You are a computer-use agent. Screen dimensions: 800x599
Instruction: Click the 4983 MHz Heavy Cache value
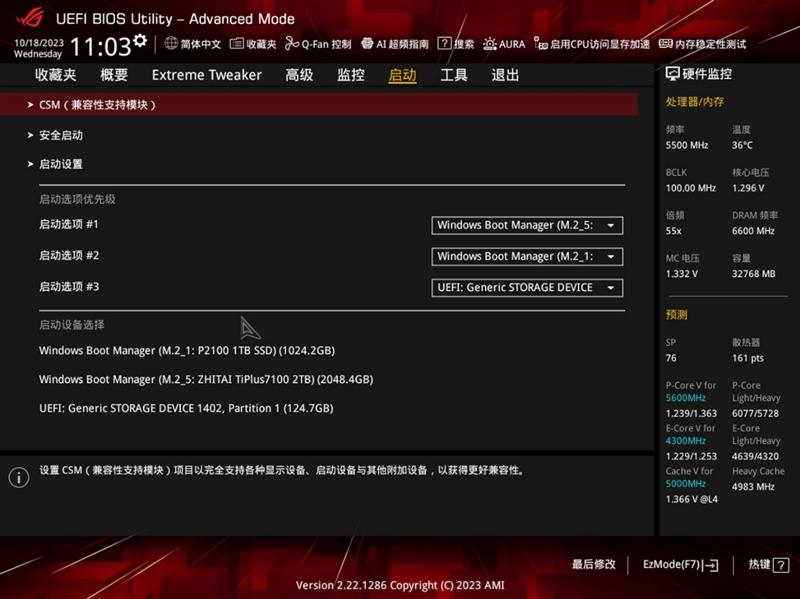pos(753,487)
